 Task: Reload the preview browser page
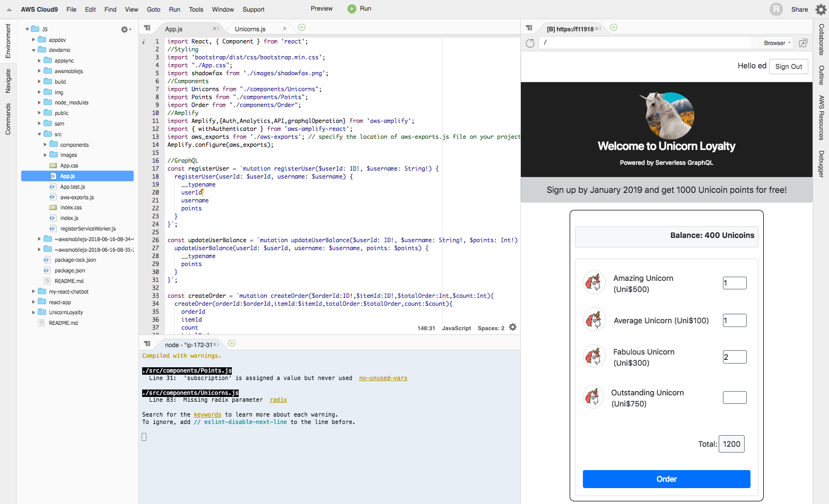(530, 43)
